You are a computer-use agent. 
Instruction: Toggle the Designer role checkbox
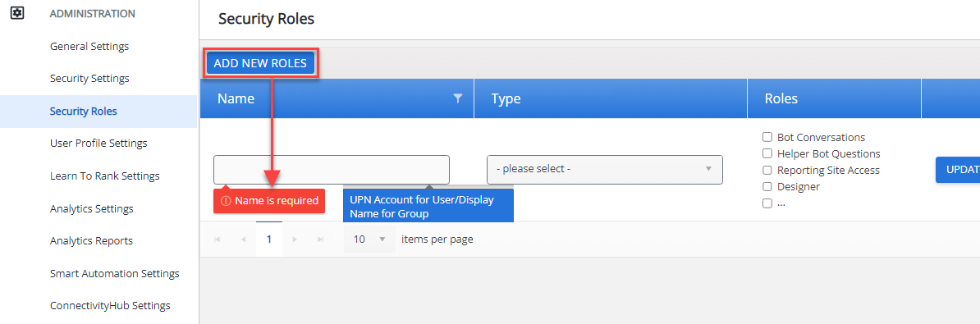click(x=767, y=186)
